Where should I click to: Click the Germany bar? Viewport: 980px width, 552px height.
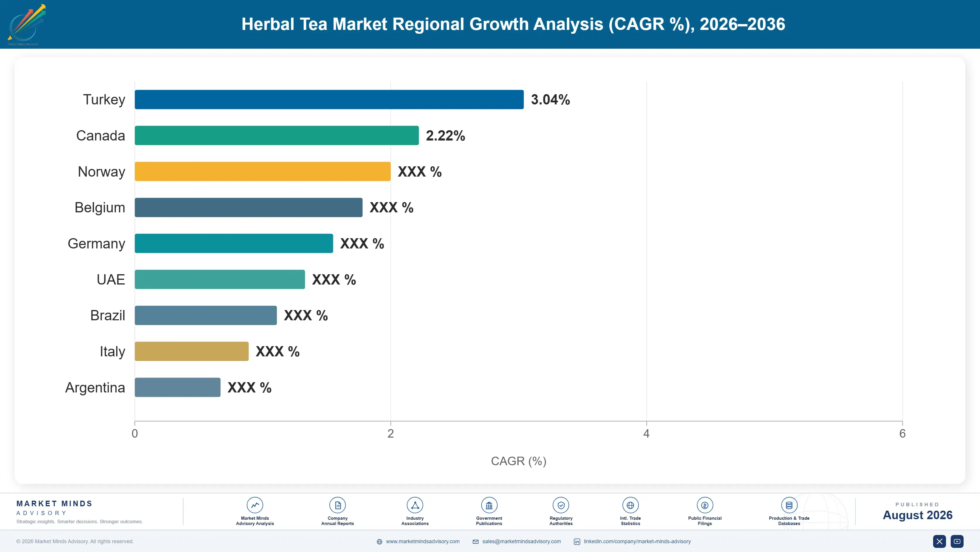pos(234,243)
